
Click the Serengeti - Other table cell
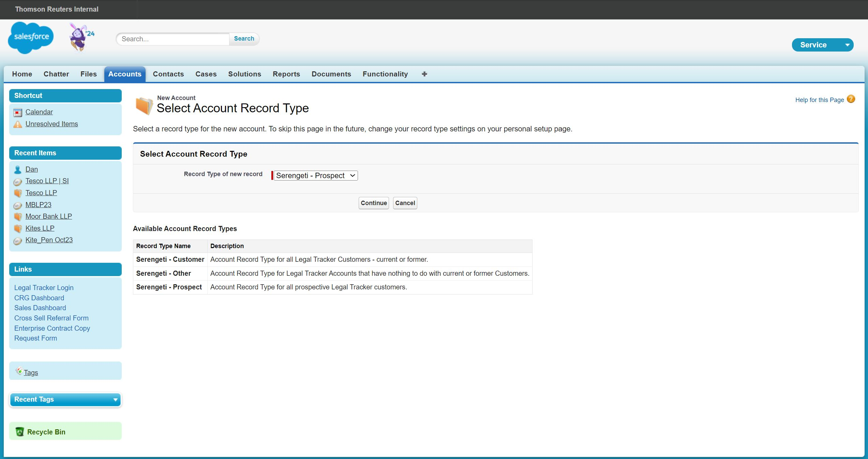[x=170, y=273]
